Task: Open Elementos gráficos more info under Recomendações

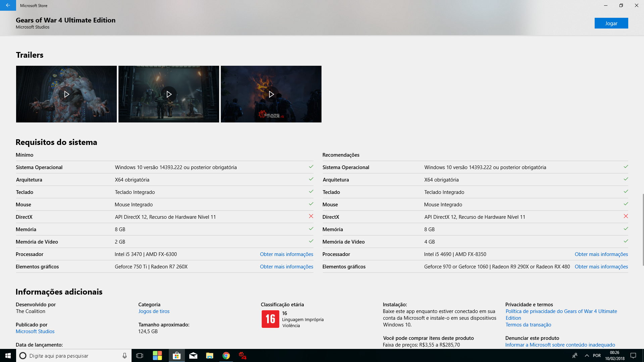Action: point(601,267)
